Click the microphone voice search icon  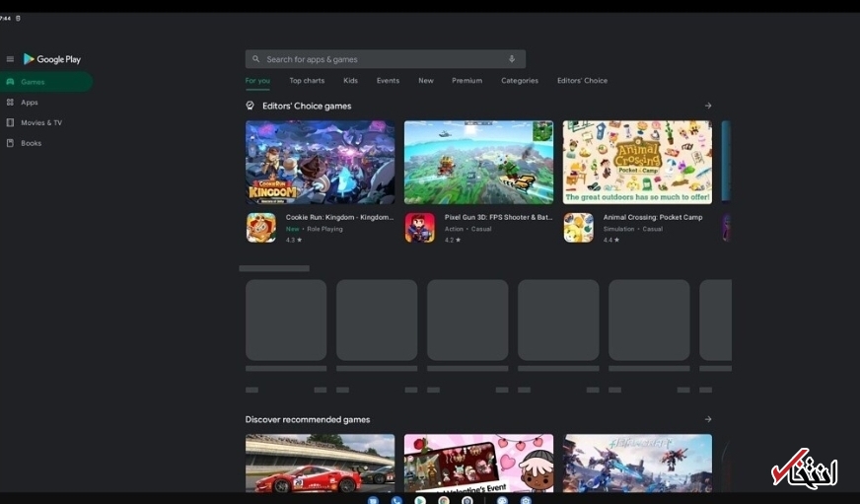tap(511, 59)
